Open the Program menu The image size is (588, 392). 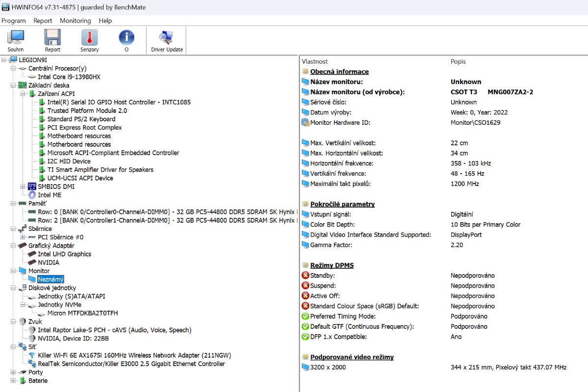(x=14, y=21)
